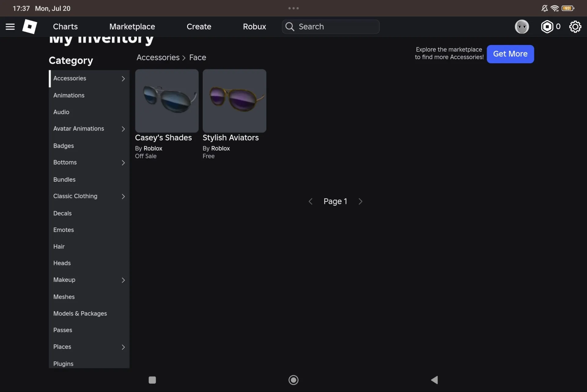Expand the Places category chevron
Viewport: 587px width, 392px height.
(123, 347)
